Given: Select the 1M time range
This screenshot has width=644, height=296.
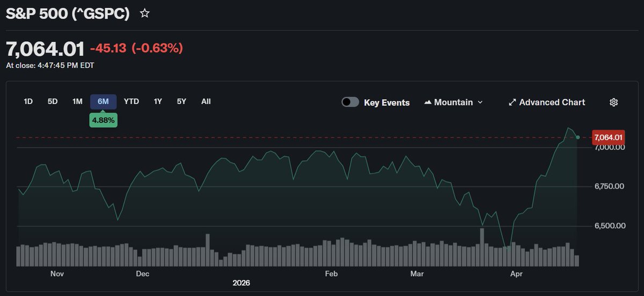Looking at the screenshot, I should coord(77,101).
